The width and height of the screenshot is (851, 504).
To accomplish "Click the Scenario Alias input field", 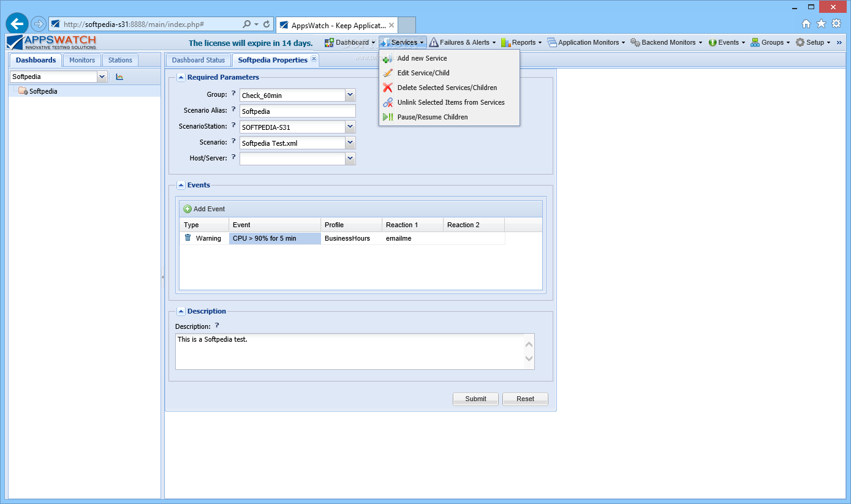I will point(298,111).
